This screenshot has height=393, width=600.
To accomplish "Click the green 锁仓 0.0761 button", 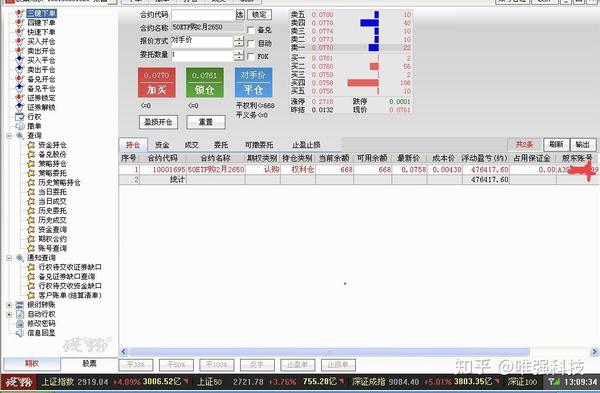I will click(x=205, y=83).
